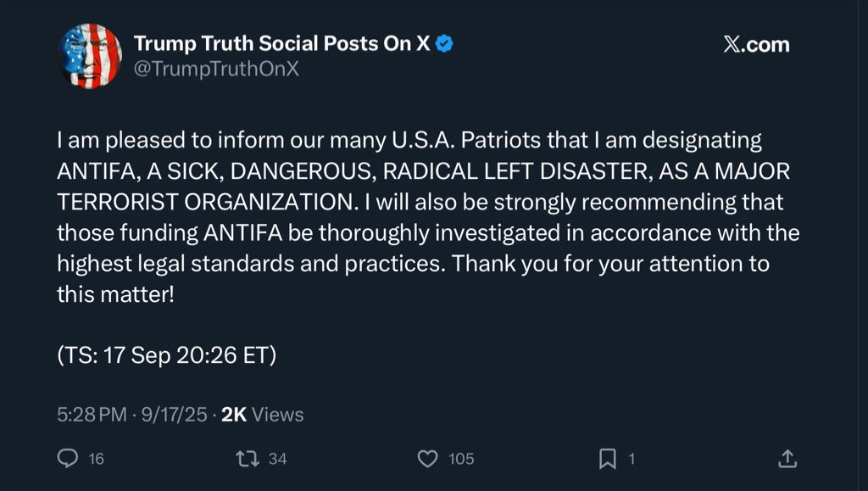Screen dimensions: 868x491
Task: Click the 9/17/25 post date
Action: (x=173, y=415)
